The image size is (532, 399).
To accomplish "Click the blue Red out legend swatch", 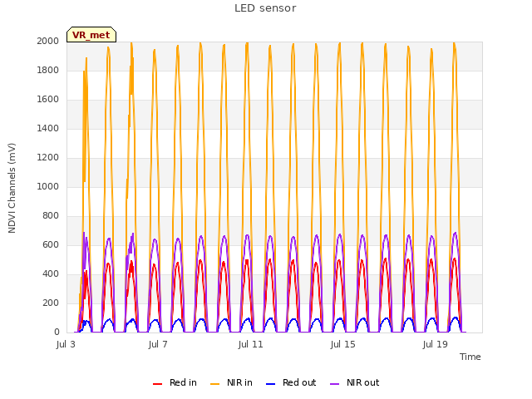I will pyautogui.click(x=270, y=384).
